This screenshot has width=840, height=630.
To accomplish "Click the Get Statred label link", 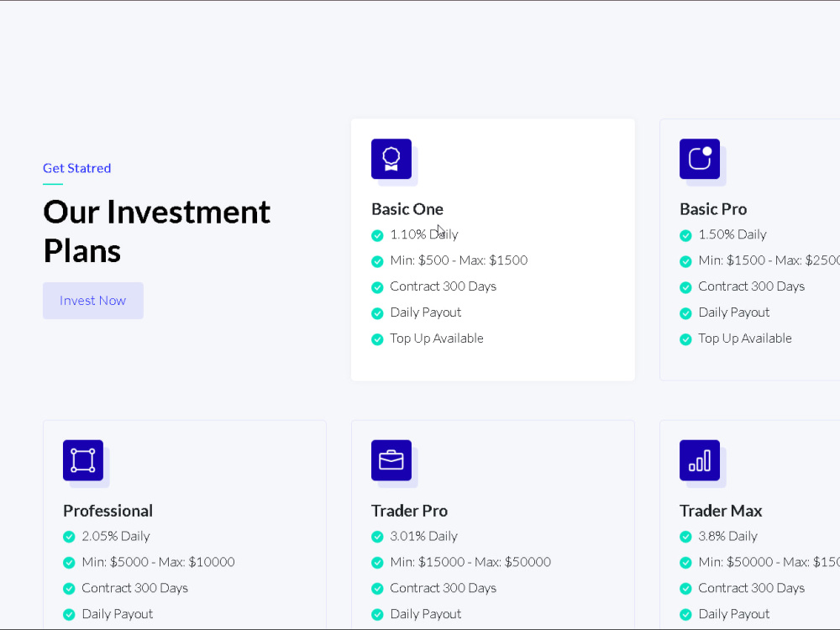I will click(77, 168).
